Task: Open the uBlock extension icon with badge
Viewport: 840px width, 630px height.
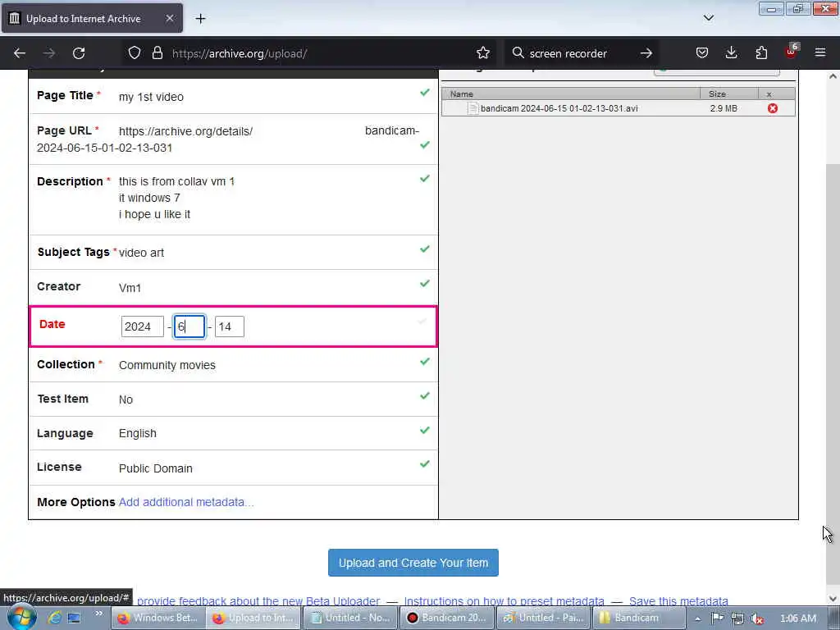Action: click(x=792, y=52)
